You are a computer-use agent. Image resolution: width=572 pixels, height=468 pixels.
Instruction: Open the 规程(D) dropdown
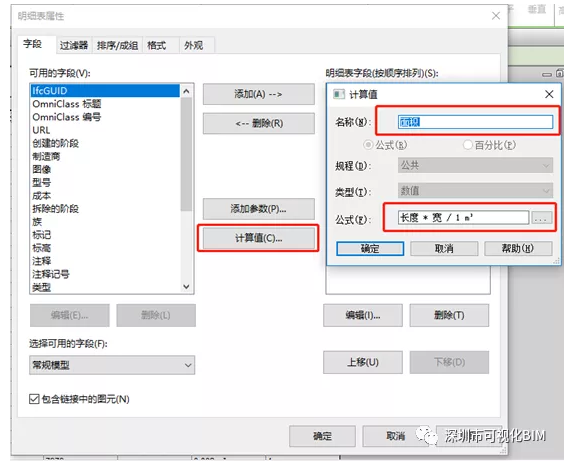pyautogui.click(x=475, y=166)
